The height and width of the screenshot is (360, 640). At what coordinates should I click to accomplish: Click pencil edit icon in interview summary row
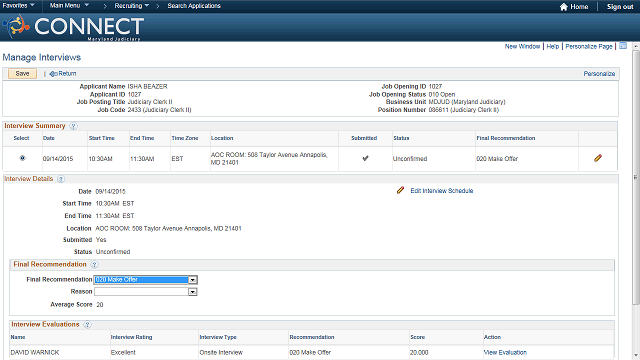click(x=598, y=158)
